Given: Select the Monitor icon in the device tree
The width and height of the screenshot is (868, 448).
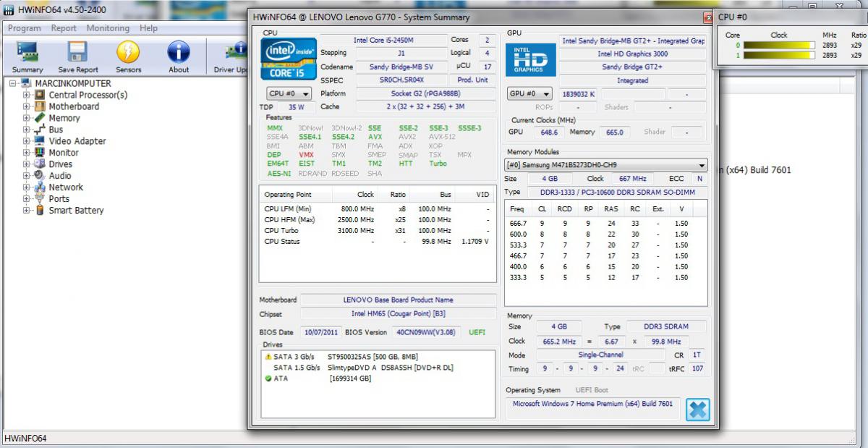Looking at the screenshot, I should point(40,153).
